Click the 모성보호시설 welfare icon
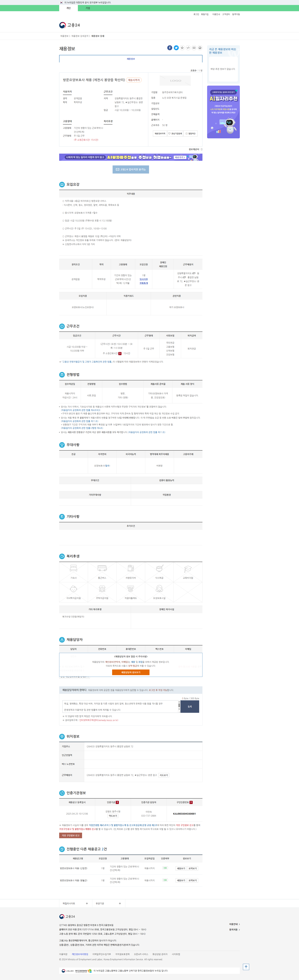 pyautogui.click(x=159, y=592)
